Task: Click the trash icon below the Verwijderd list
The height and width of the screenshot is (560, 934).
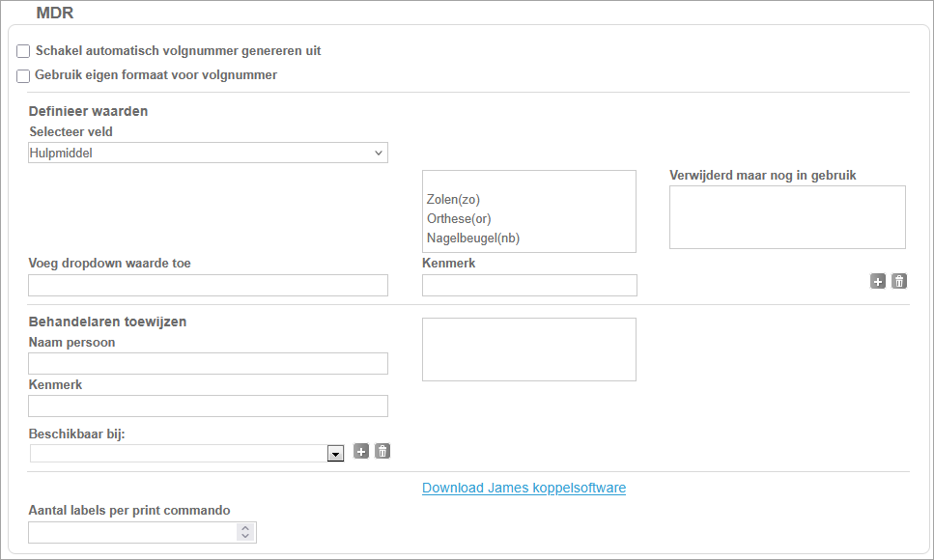Action: [x=899, y=281]
